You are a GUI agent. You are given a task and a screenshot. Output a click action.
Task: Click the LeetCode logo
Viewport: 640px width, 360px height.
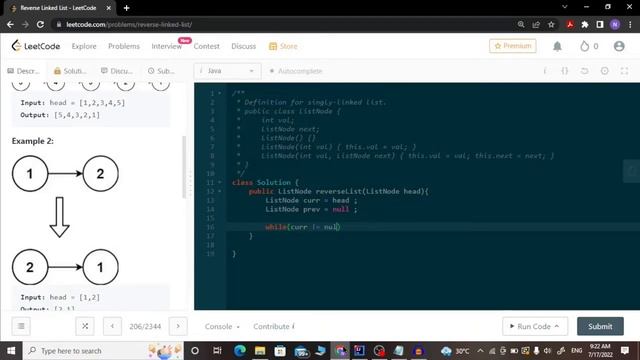(x=36, y=46)
